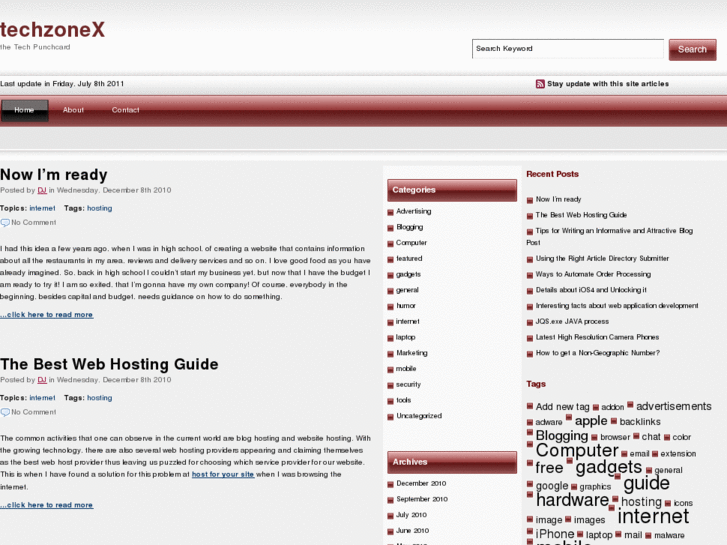
Task: Click the Search button
Action: click(x=692, y=49)
